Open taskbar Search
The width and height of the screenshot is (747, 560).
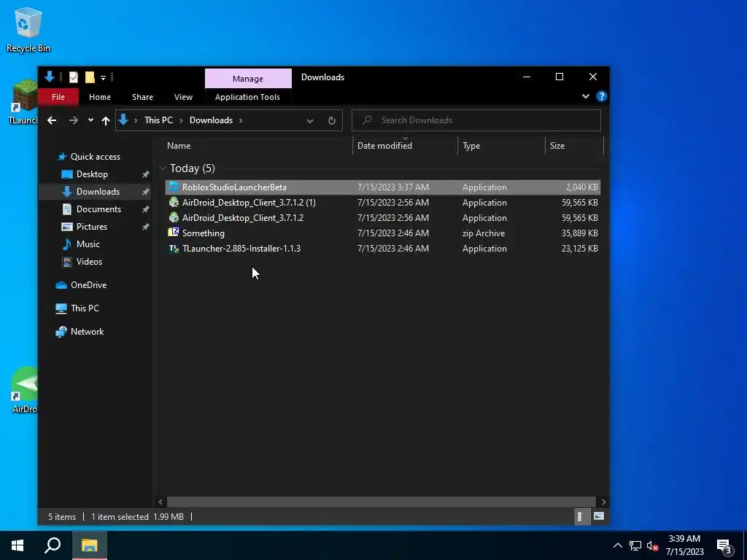(53, 545)
